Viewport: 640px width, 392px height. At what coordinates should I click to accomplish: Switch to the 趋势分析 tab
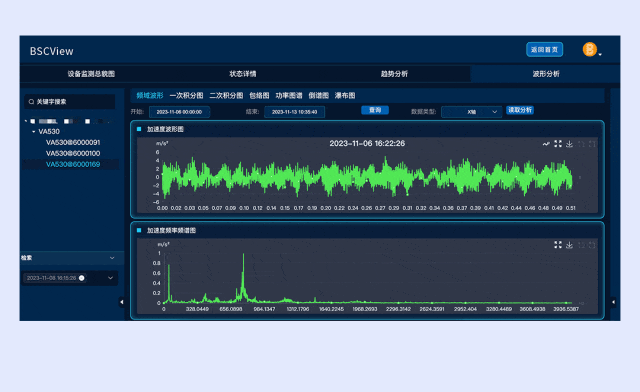point(394,74)
